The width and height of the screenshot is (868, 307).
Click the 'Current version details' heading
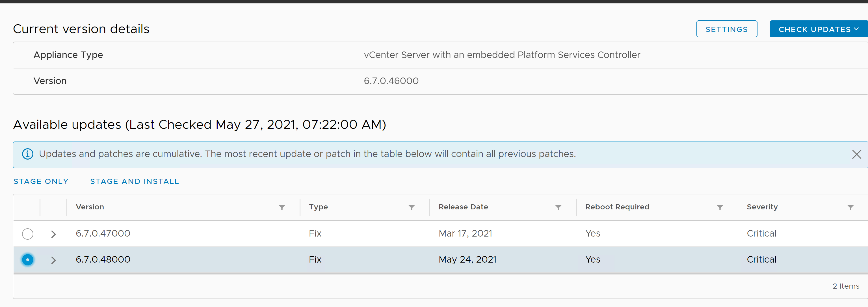[81, 29]
